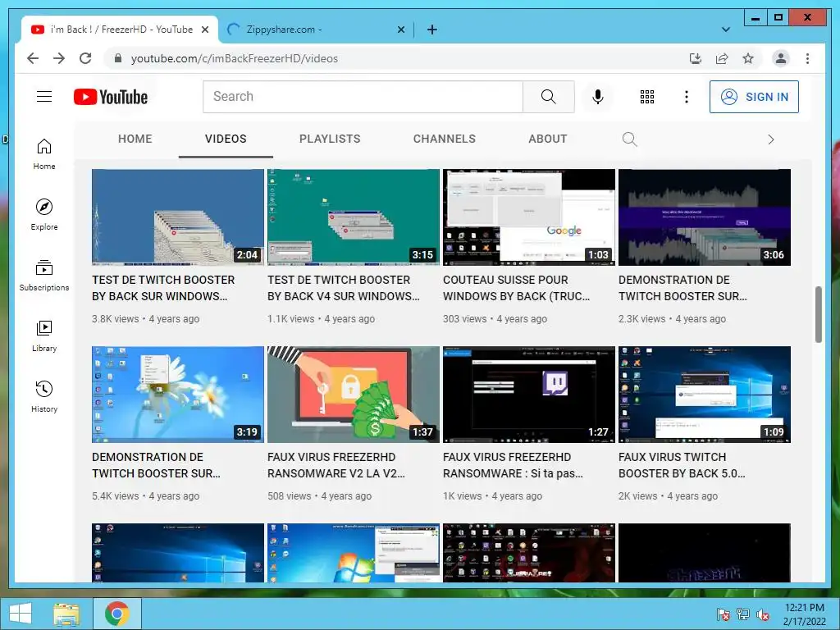The height and width of the screenshot is (630, 840).
Task: Open thumbnail of 1:27 Faux Virus video
Action: (529, 395)
